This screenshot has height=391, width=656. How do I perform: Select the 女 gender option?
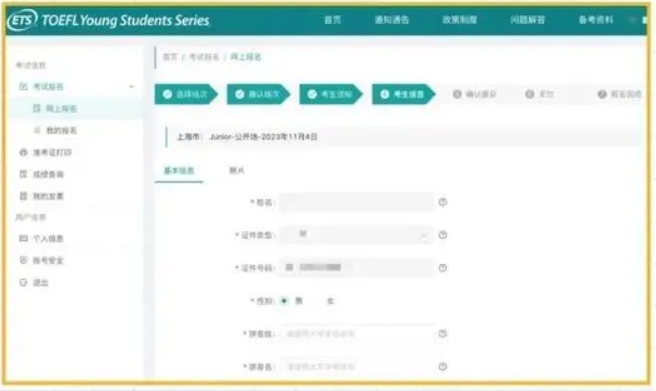pos(330,301)
